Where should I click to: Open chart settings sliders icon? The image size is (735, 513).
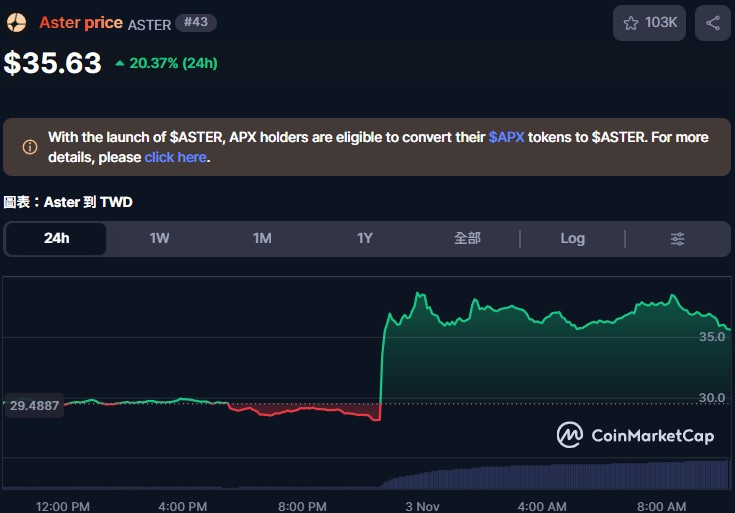click(x=677, y=238)
